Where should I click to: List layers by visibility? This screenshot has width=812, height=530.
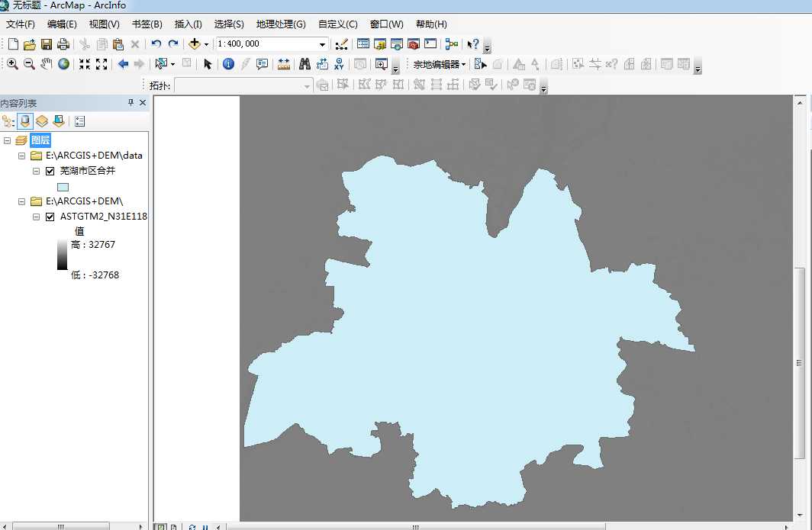[x=42, y=121]
